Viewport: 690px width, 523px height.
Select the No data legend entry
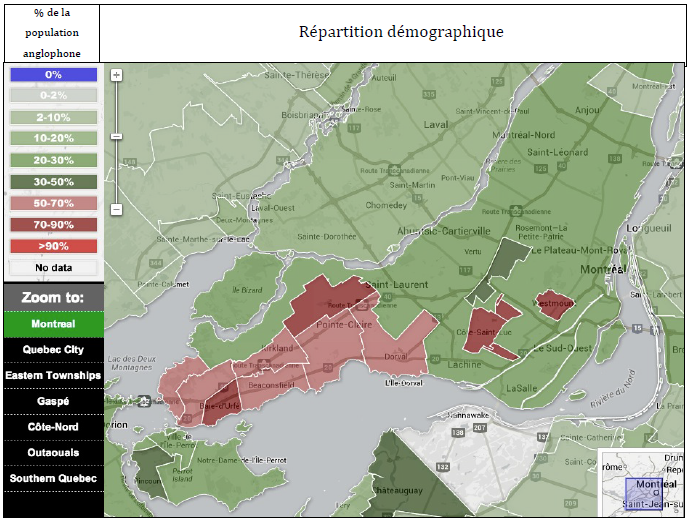click(53, 268)
